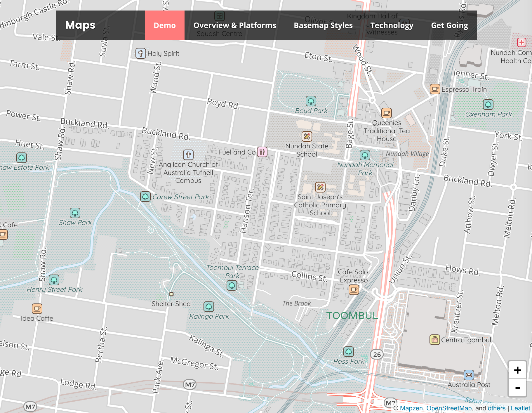Click the Queenies Traditional Tea House coffee icon
The height and width of the screenshot is (413, 532).
click(387, 113)
